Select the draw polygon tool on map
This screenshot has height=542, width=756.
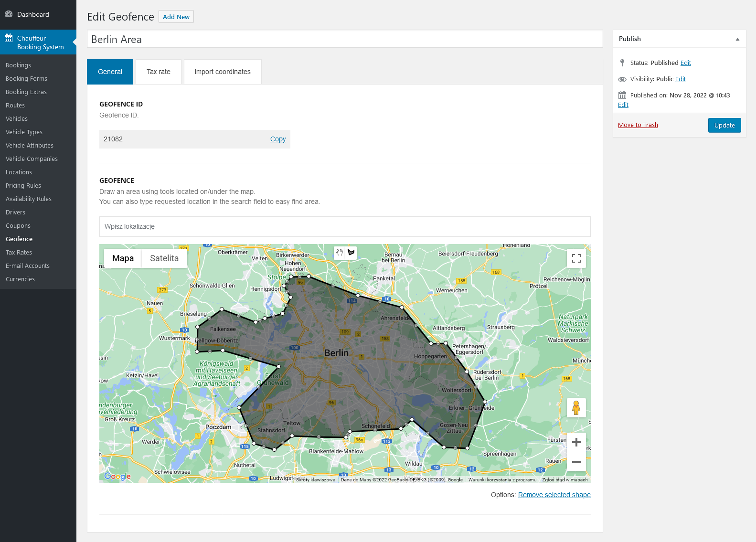click(x=351, y=253)
